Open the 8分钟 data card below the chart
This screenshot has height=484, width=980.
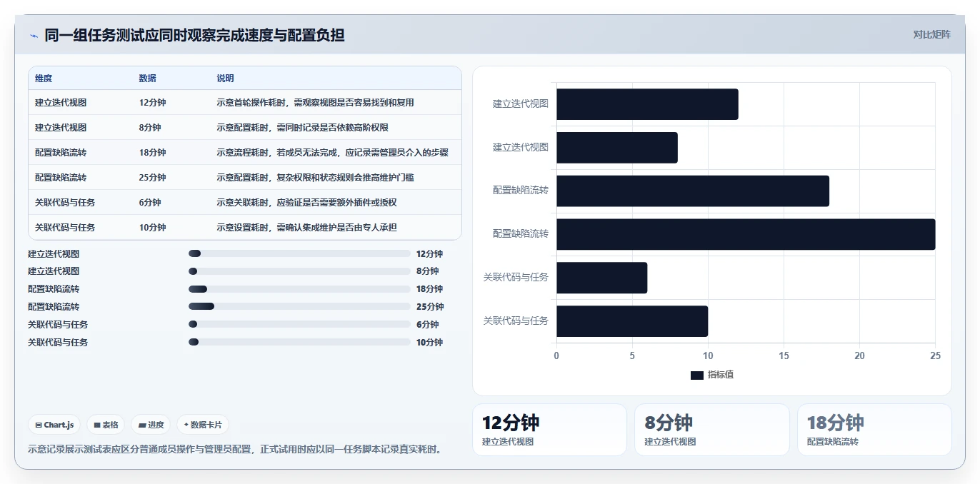click(712, 430)
